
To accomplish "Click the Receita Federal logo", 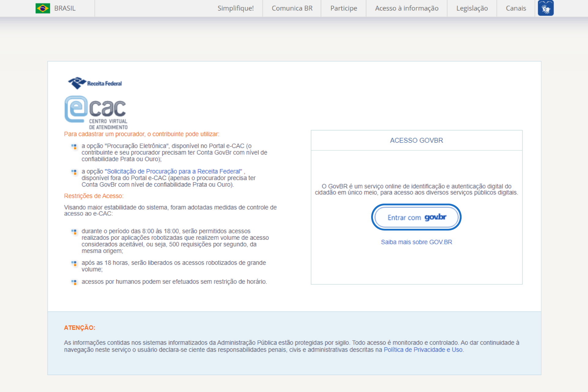I will click(95, 83).
